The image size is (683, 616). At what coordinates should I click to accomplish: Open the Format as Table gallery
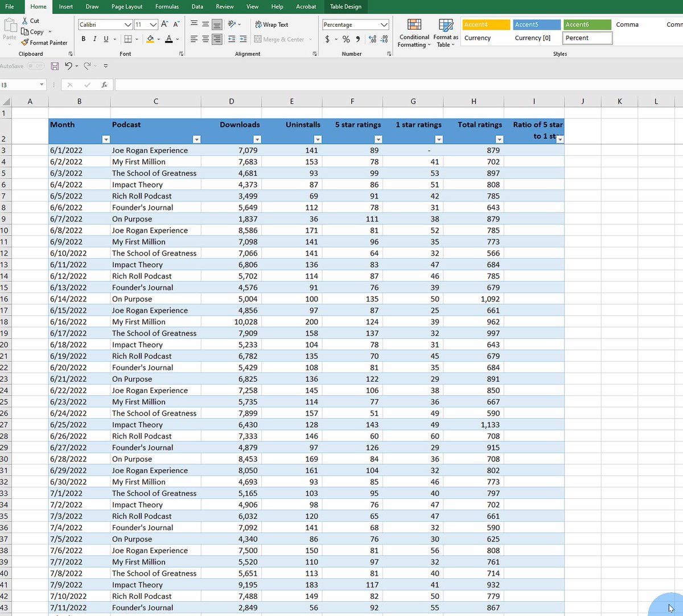[x=446, y=33]
